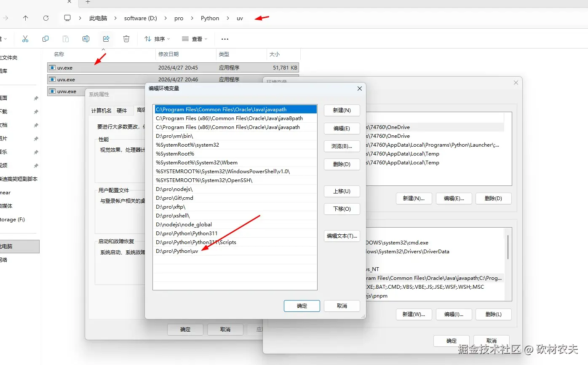The image size is (588, 365).
Task: Select the D:\pro\Python\Python311\Scripts entry
Action: (235, 242)
